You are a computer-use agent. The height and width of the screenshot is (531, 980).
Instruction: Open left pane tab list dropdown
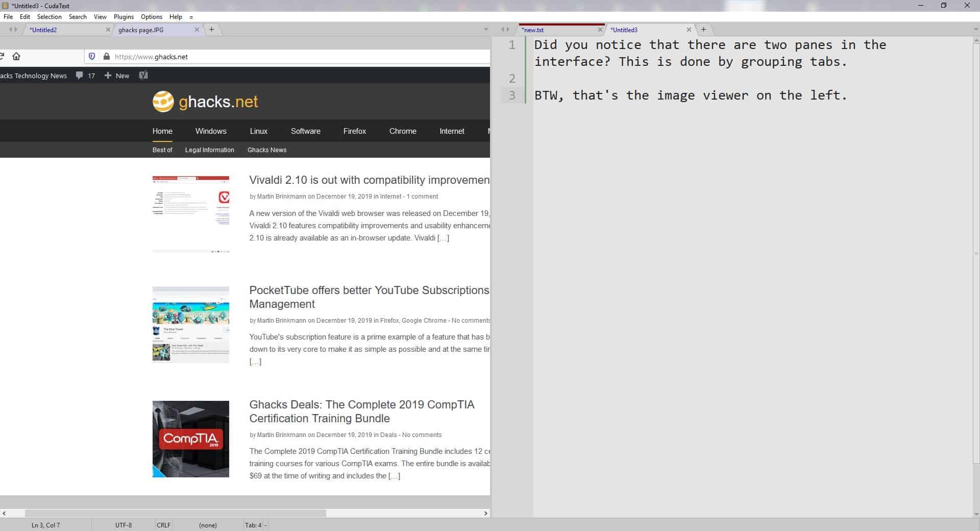click(x=486, y=30)
